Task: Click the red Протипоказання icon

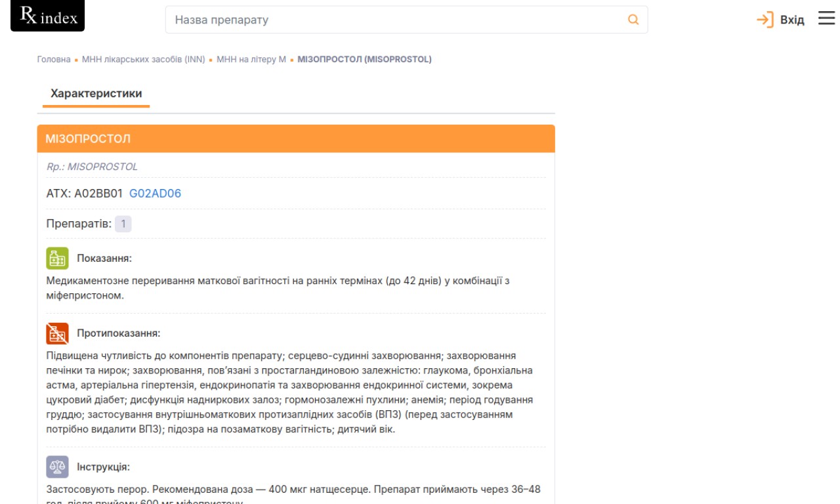Action: pos(58,333)
